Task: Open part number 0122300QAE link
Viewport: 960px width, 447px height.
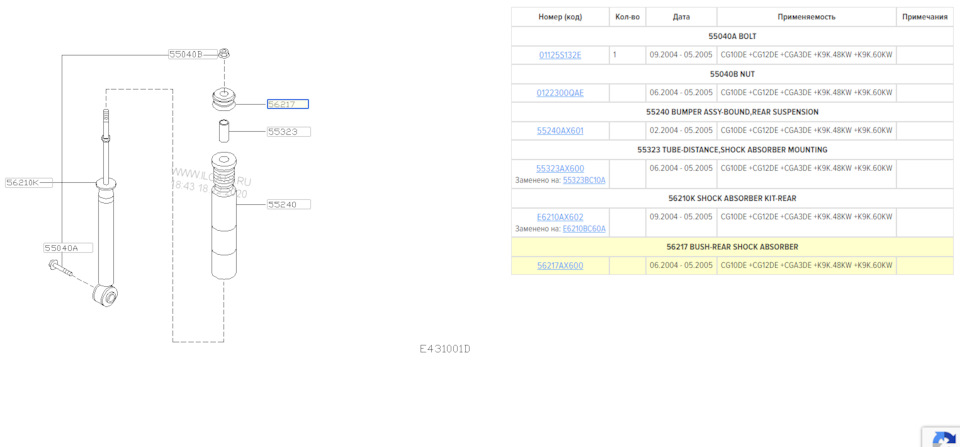Action: click(560, 93)
